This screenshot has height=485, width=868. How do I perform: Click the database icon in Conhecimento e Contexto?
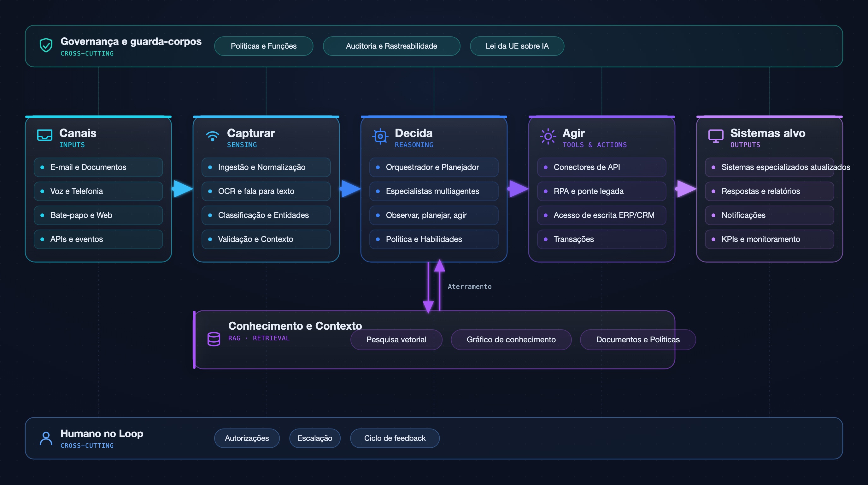tap(214, 339)
